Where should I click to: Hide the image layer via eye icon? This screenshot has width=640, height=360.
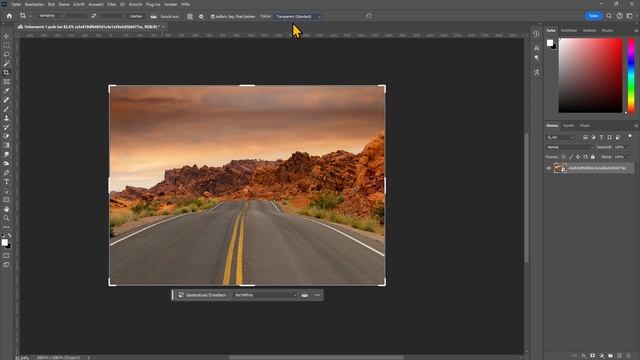(x=549, y=168)
